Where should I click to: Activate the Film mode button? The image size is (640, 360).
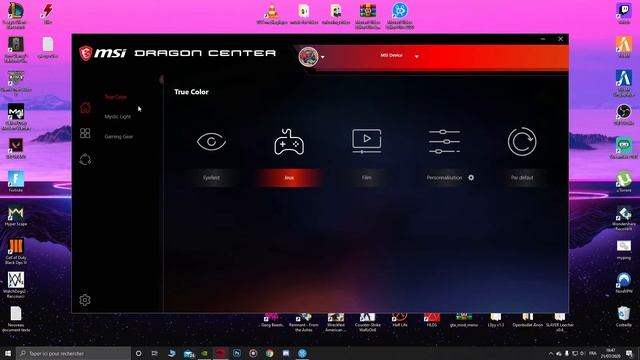[367, 178]
